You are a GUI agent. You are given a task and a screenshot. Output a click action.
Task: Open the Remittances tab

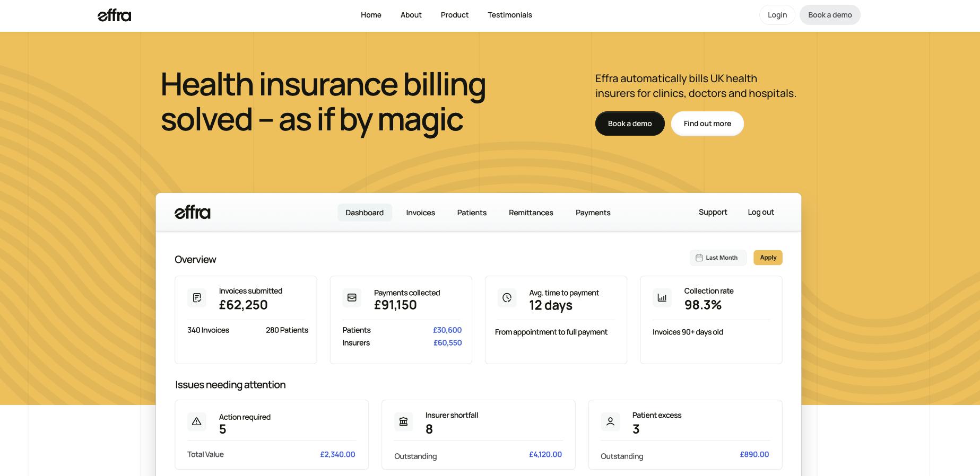(531, 213)
